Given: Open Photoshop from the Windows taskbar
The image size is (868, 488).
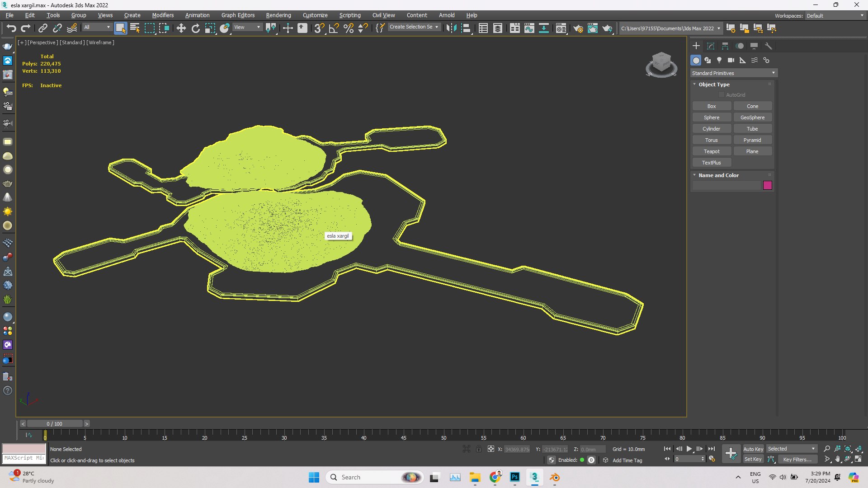Looking at the screenshot, I should [x=515, y=477].
